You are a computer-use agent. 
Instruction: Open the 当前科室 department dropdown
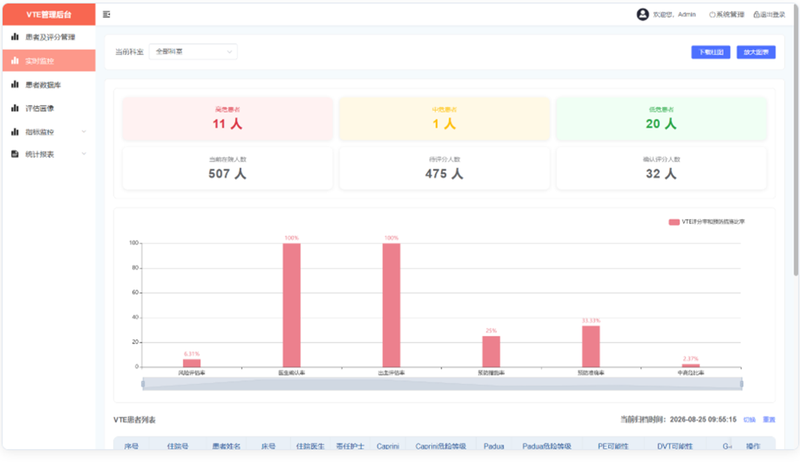pyautogui.click(x=193, y=52)
